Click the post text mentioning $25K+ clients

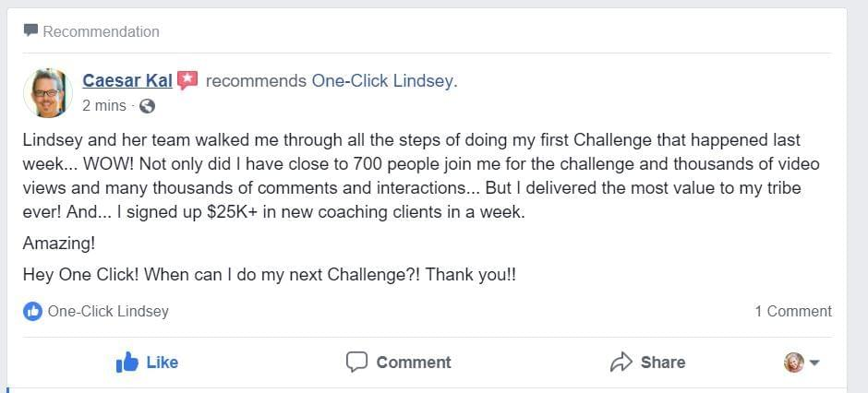pyautogui.click(x=274, y=213)
